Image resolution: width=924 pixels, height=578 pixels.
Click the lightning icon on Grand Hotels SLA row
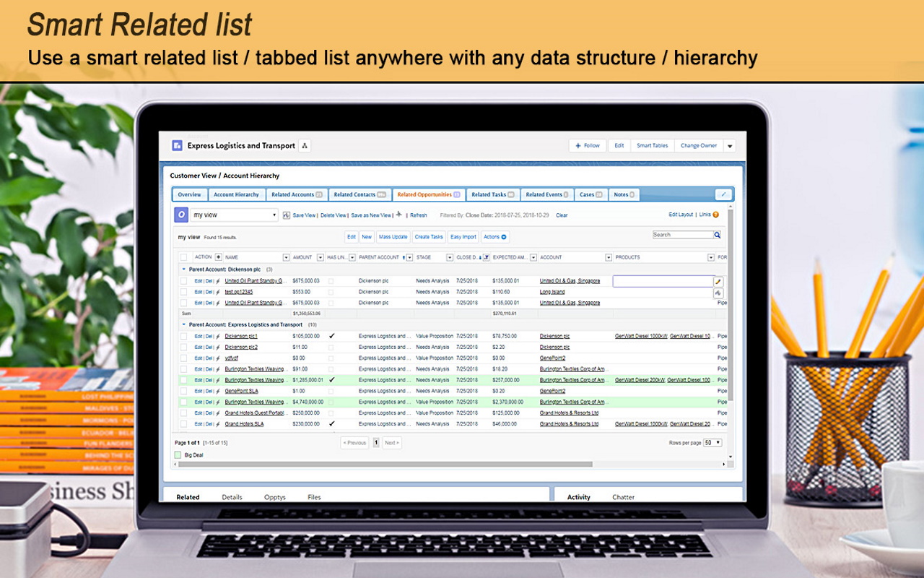[218, 424]
